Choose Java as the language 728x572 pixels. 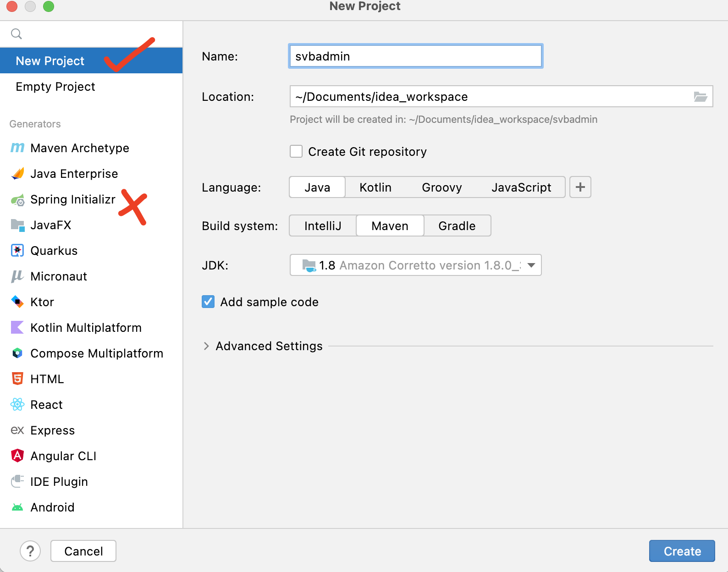coord(317,187)
